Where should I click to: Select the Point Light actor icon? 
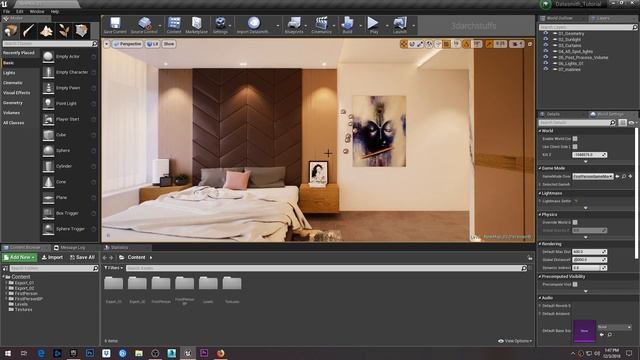pyautogui.click(x=48, y=103)
